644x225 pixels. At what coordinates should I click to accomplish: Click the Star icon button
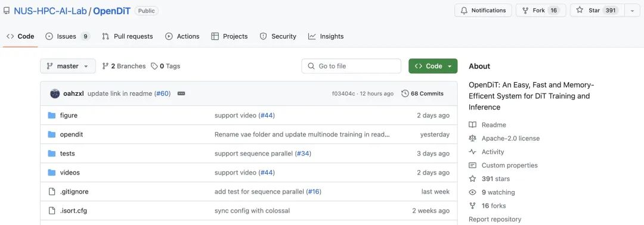pyautogui.click(x=580, y=10)
